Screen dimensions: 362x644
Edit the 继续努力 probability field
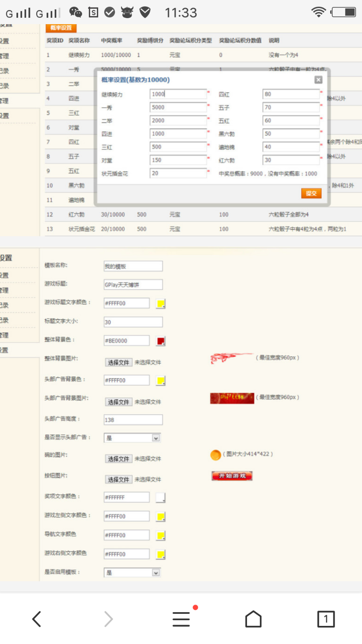pos(178,94)
